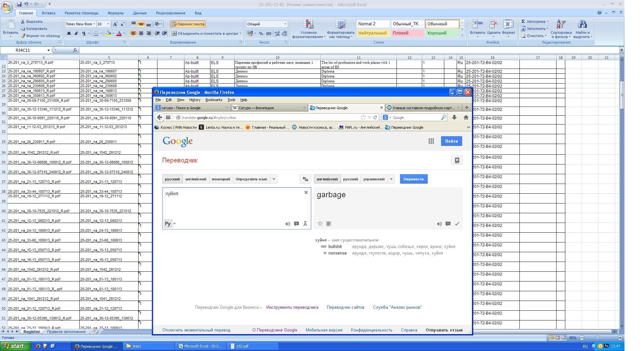Toggle Bold formatting in the Excel ribbon
The height and width of the screenshot is (351, 644).
coord(69,33)
